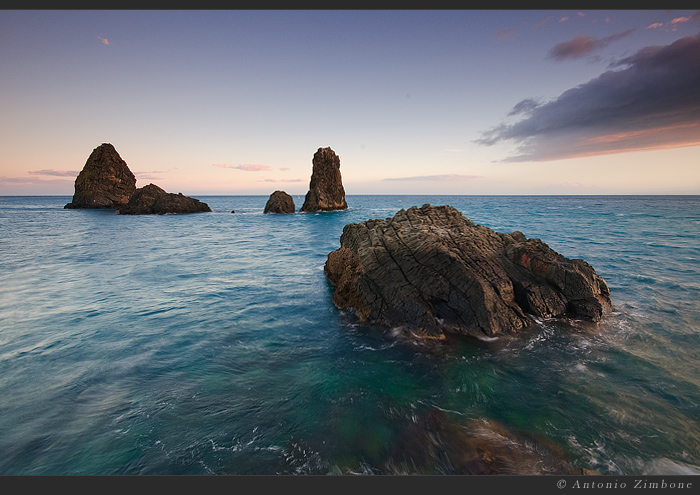The width and height of the screenshot is (700, 495).
Task: Select the pink streak cloud between the stacks
Action: pos(245,167)
